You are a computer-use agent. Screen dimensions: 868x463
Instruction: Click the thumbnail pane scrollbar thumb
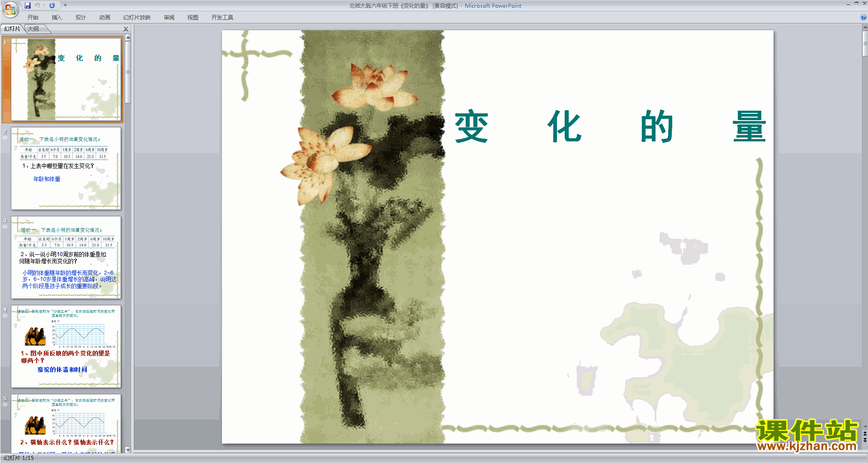coord(128,73)
